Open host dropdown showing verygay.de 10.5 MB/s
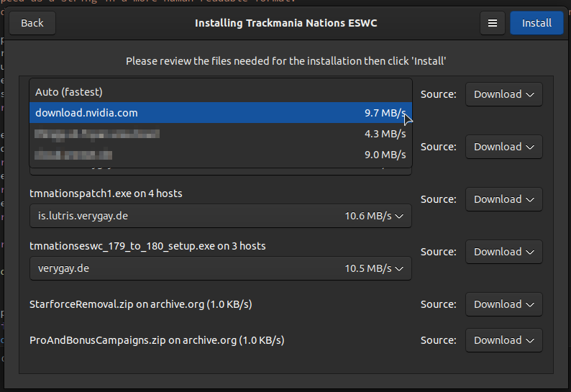The image size is (571, 392). [221, 268]
